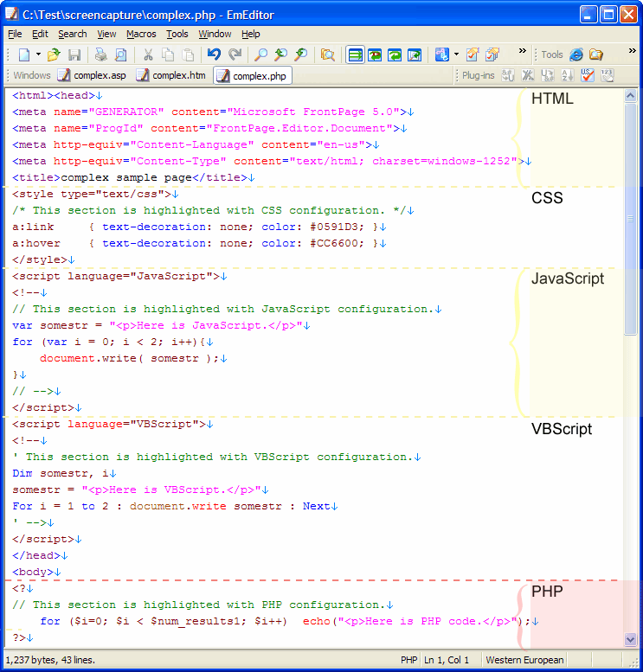Click the Open file folder icon
The height and width of the screenshot is (672, 643).
coord(54,54)
